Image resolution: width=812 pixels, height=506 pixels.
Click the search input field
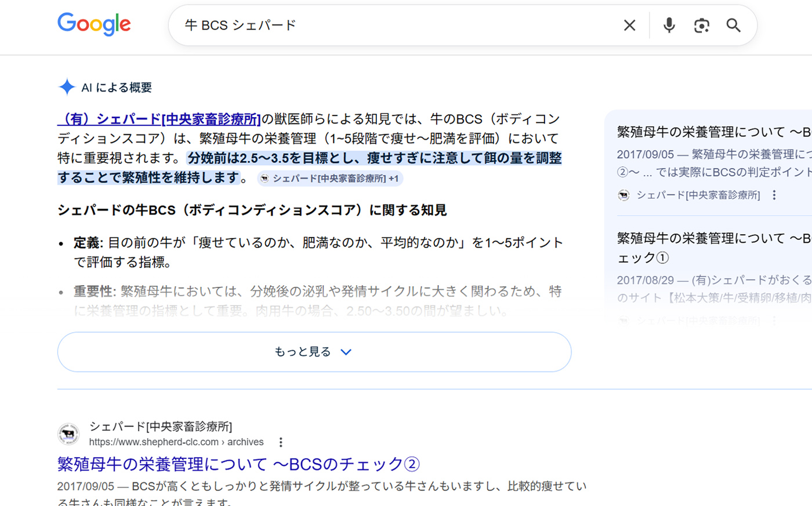(394, 26)
